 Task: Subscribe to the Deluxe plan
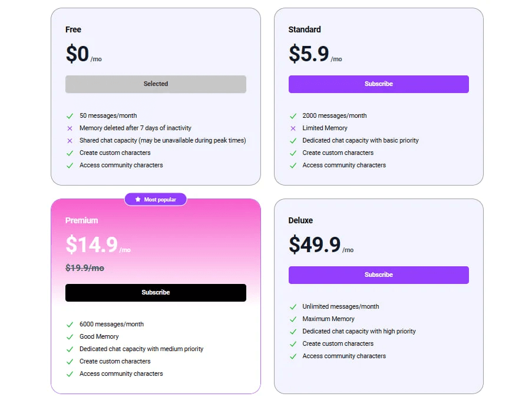[x=378, y=275]
